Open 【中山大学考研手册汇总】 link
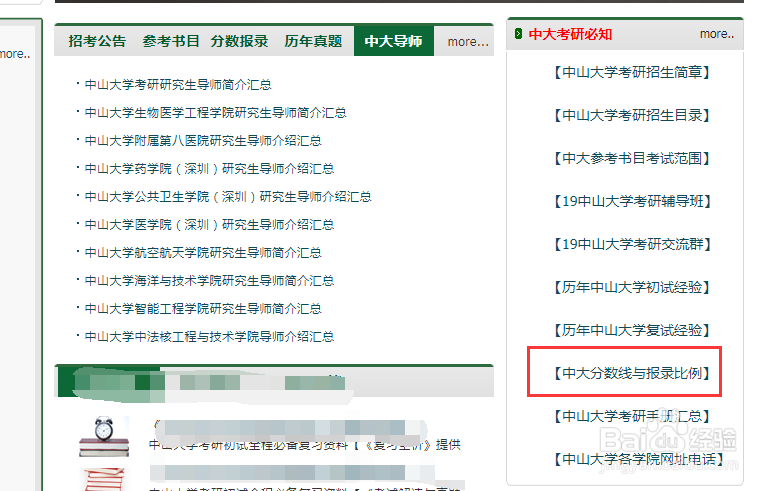The width and height of the screenshot is (781, 491). [x=632, y=416]
